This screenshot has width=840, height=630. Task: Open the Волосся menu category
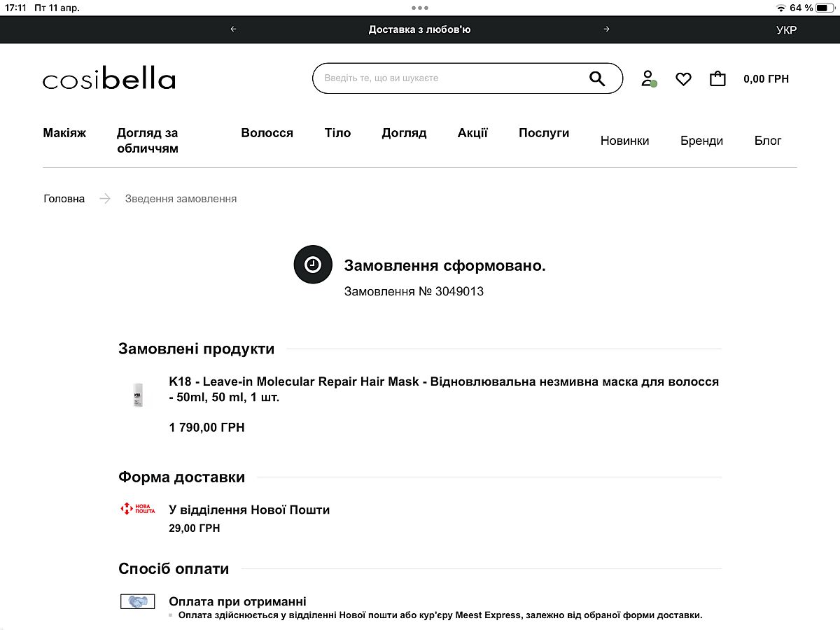[267, 133]
